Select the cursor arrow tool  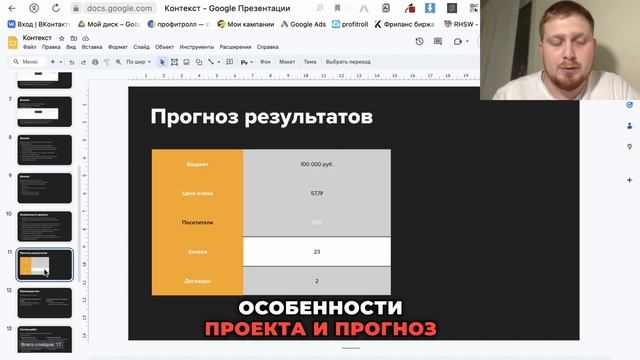pos(162,62)
